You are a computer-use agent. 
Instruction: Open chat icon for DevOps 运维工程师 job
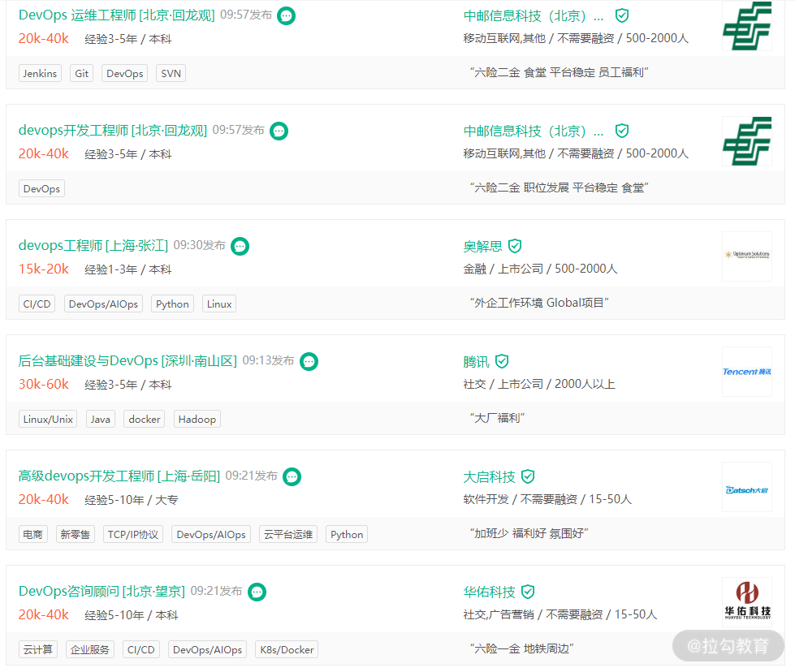tap(286, 15)
